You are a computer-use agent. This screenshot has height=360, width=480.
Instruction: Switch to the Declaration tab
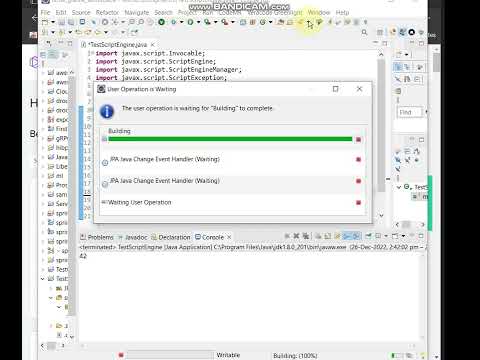pos(171,237)
